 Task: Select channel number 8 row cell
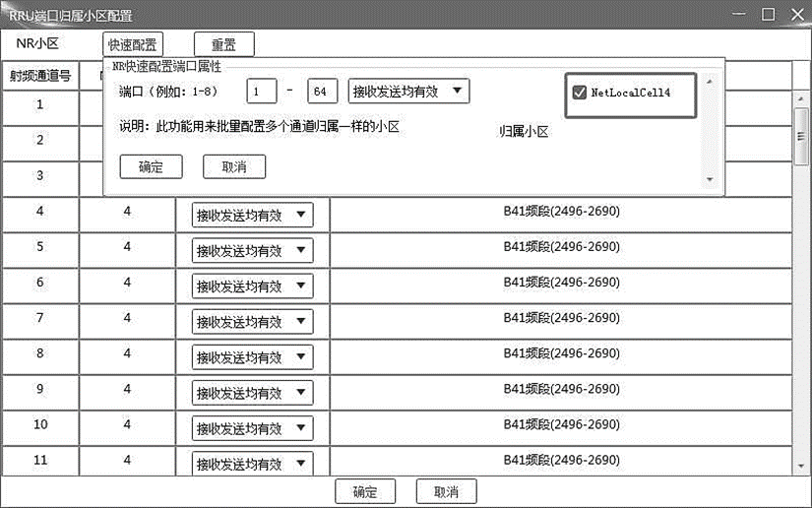(x=40, y=356)
